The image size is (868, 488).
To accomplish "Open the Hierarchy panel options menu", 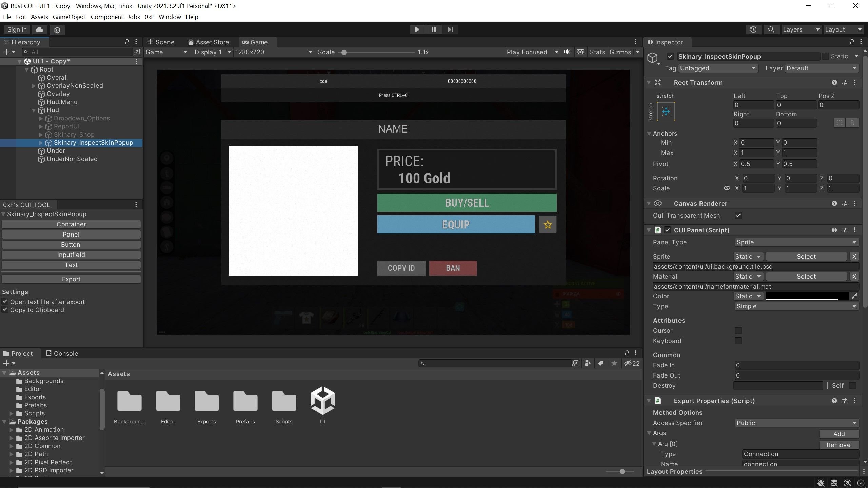I will point(136,42).
